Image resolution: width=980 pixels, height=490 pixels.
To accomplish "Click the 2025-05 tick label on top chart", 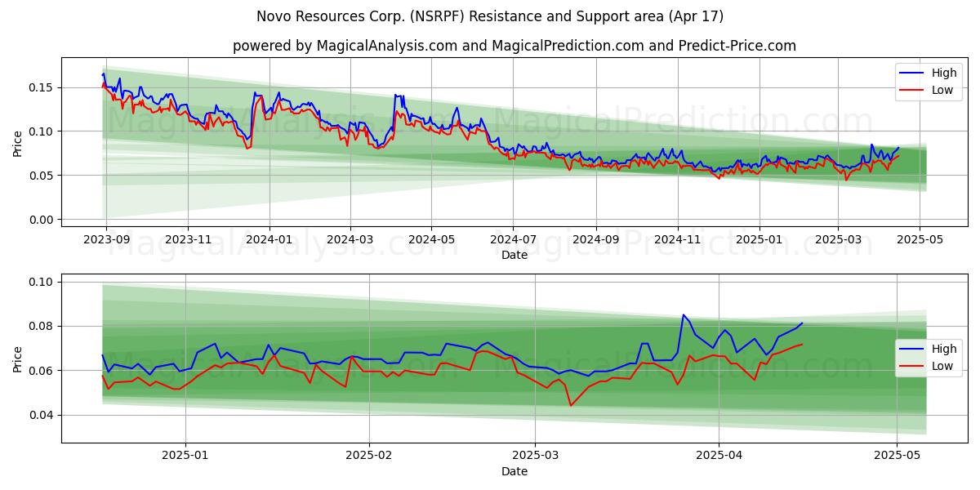I will coord(920,240).
